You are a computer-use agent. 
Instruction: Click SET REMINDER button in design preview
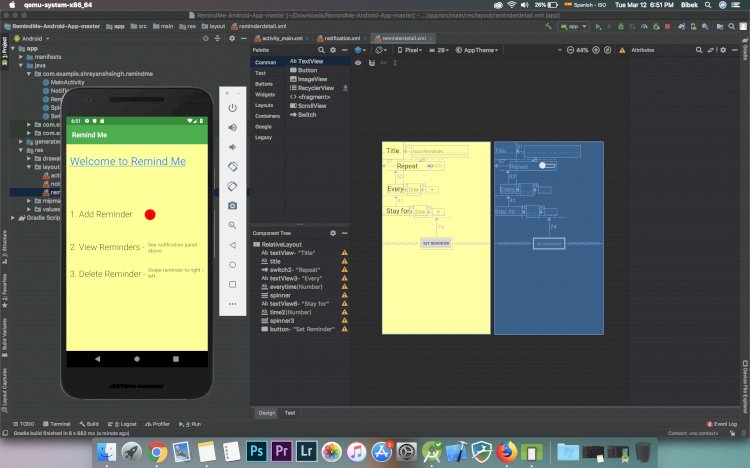tap(436, 243)
